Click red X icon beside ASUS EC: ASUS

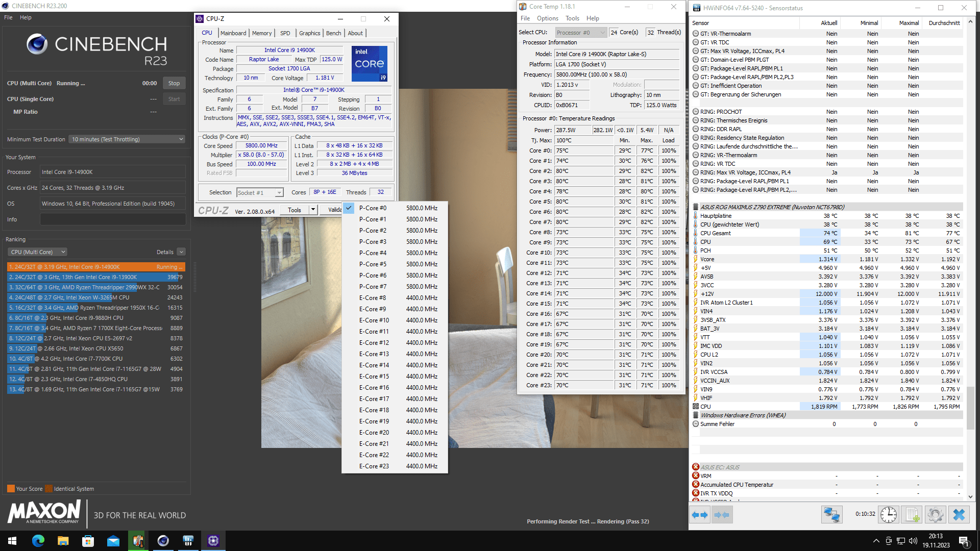(x=695, y=467)
